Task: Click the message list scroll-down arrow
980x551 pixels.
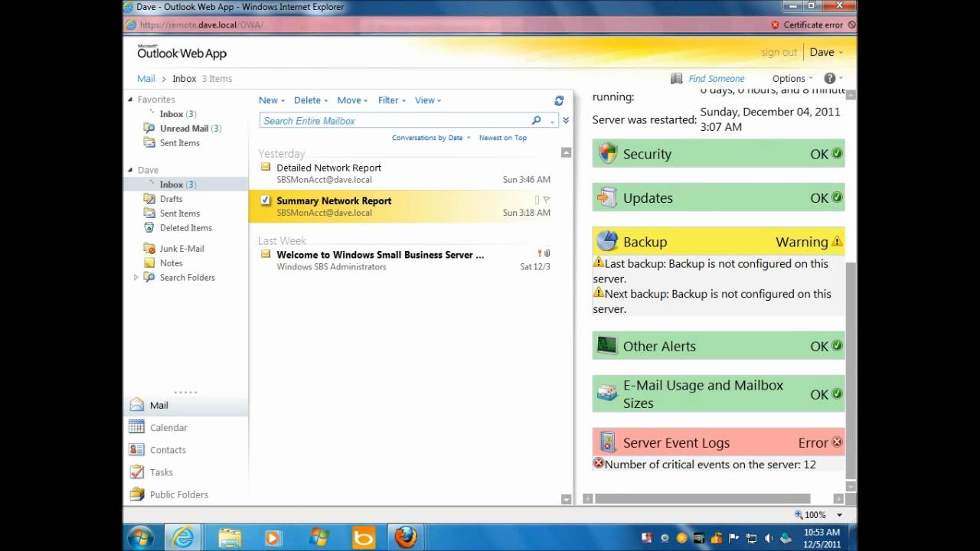Action: [566, 499]
